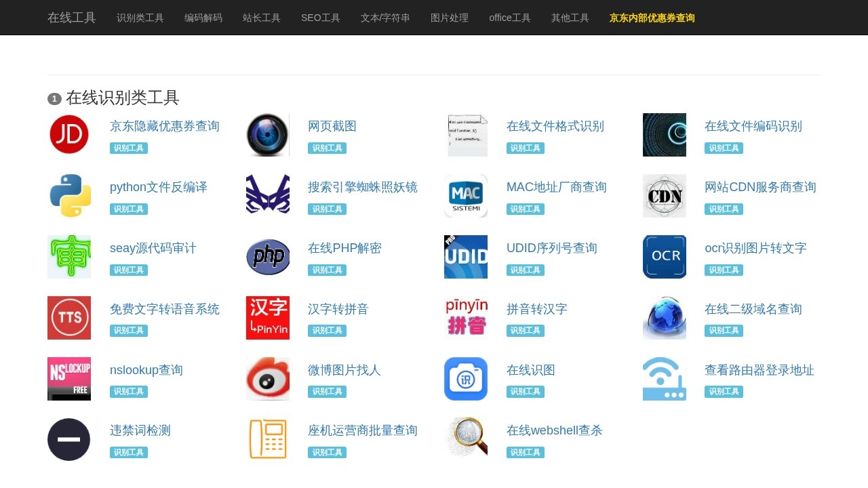Open the 京东隐藏优惠券查询 link
The image size is (868, 488).
tap(165, 125)
